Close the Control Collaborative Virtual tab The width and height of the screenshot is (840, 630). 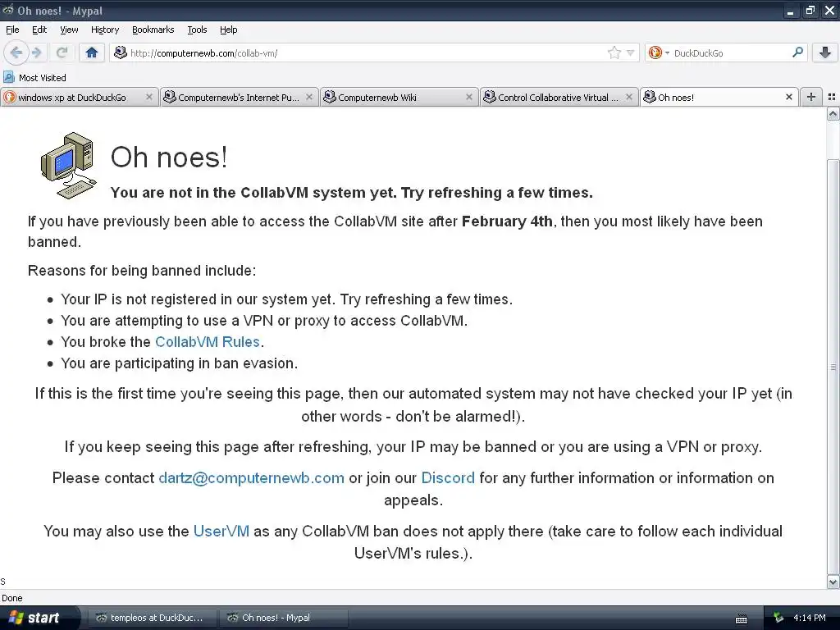[x=629, y=97]
